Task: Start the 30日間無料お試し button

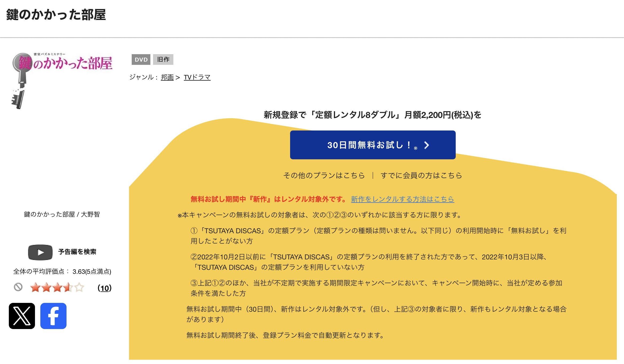Action: pyautogui.click(x=373, y=145)
